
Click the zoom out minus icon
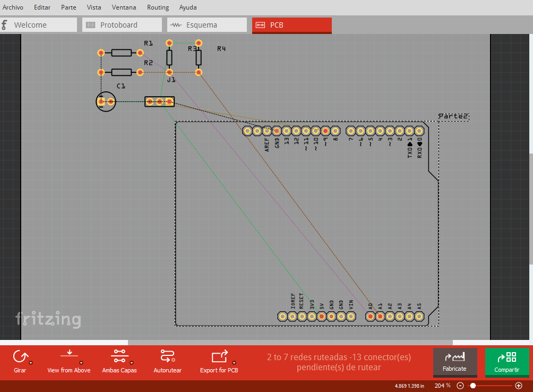tap(460, 386)
